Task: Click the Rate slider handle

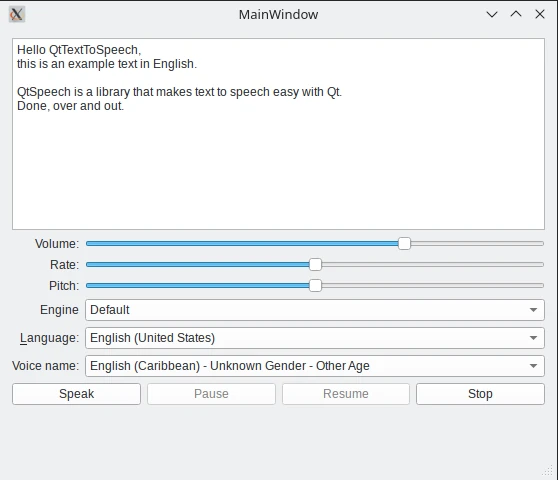Action: [315, 265]
